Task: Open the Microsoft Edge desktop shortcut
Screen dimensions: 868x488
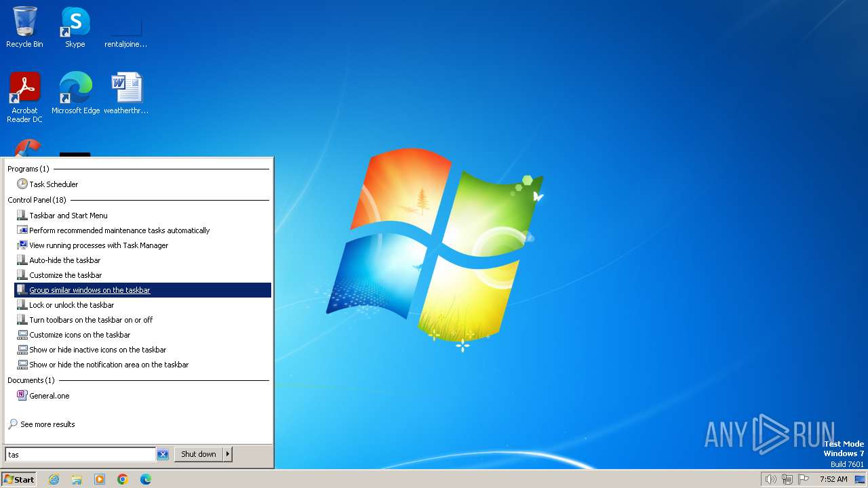Action: [75, 93]
